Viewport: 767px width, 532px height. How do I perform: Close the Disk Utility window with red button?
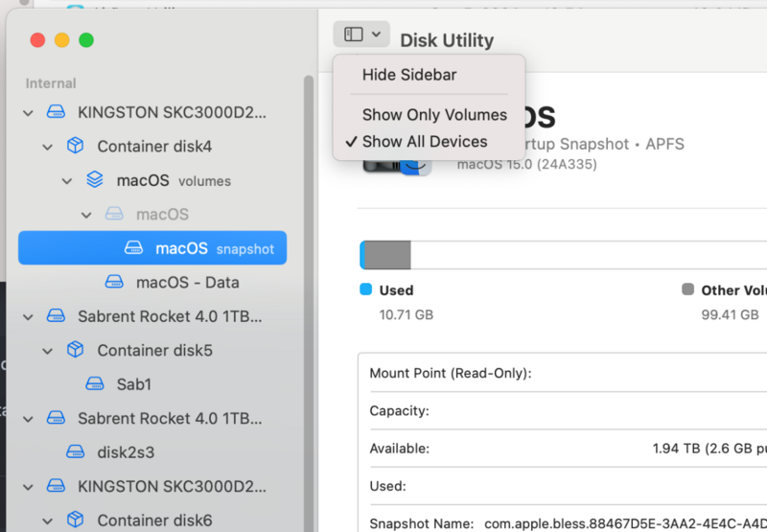[37, 40]
